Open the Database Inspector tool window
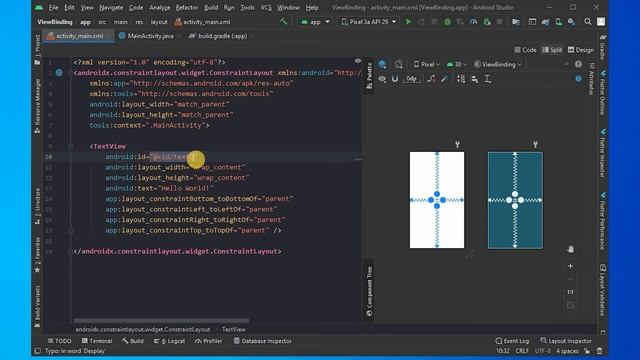Image resolution: width=640 pixels, height=360 pixels. click(x=262, y=341)
